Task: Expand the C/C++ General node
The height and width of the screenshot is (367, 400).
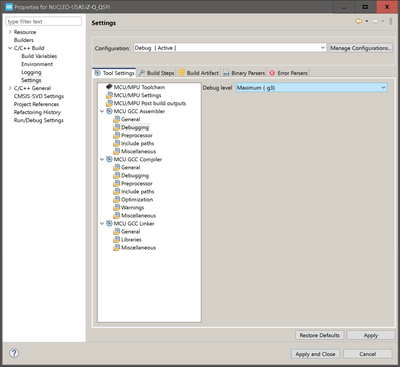Action: coord(10,88)
